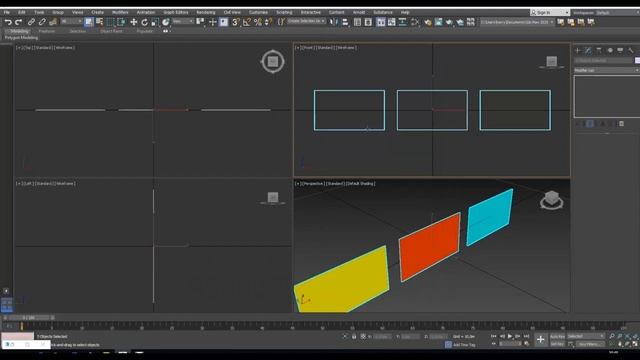Image resolution: width=640 pixels, height=360 pixels.
Task: Go to the end frame
Action: coord(527,336)
